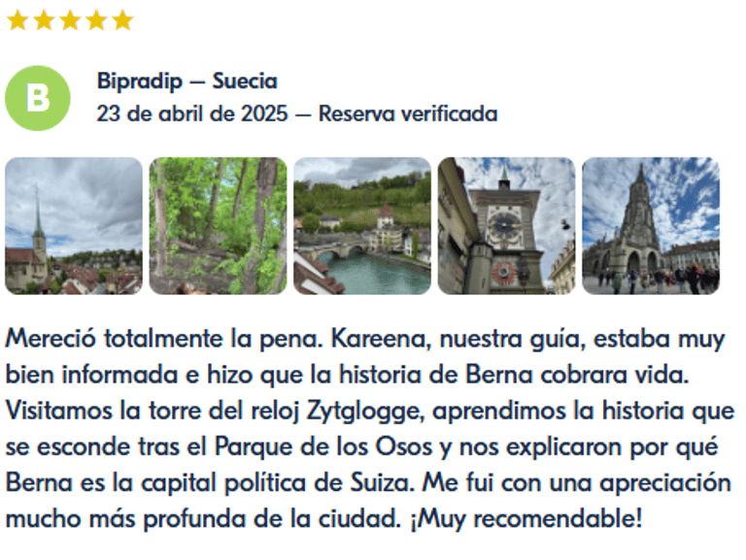Click the reviewer name Bipradip
This screenshot has height=560, width=746.
tap(140, 82)
